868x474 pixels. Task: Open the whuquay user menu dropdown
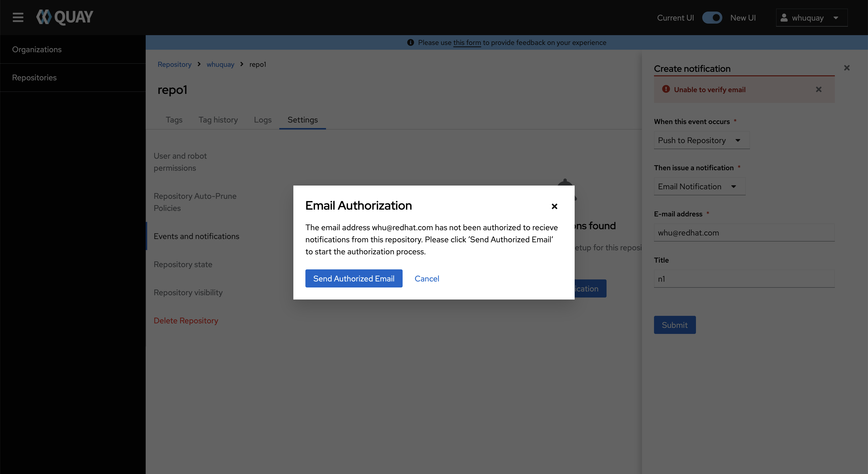coord(811,18)
